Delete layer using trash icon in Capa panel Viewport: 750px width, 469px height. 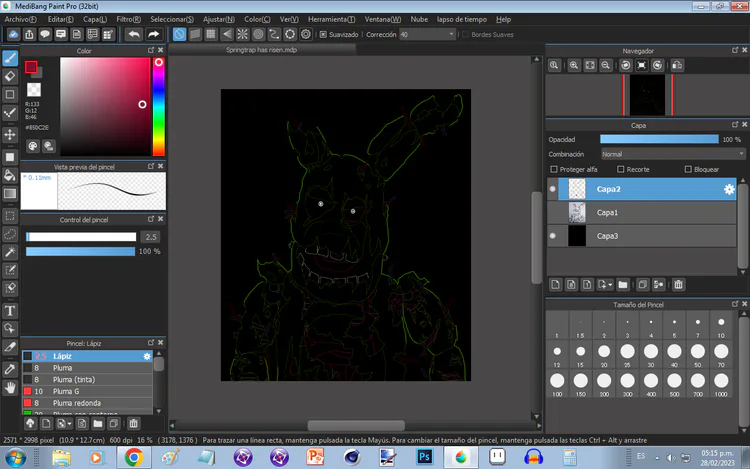coord(678,285)
